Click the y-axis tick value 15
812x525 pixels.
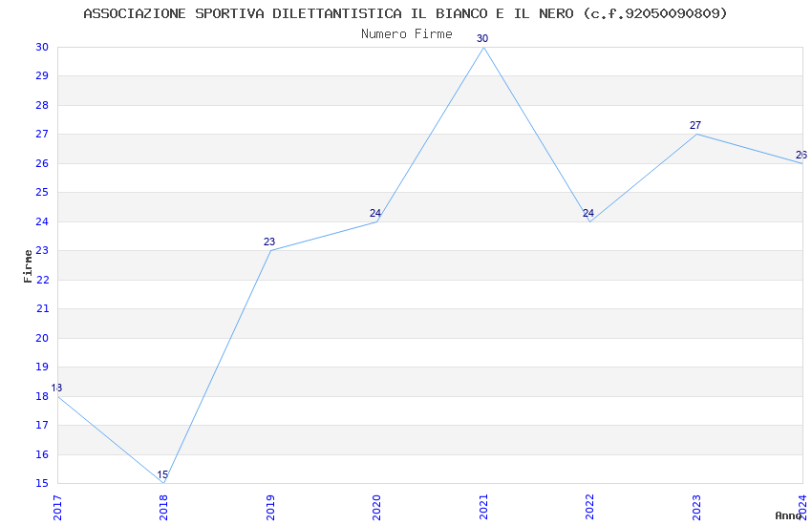42,484
